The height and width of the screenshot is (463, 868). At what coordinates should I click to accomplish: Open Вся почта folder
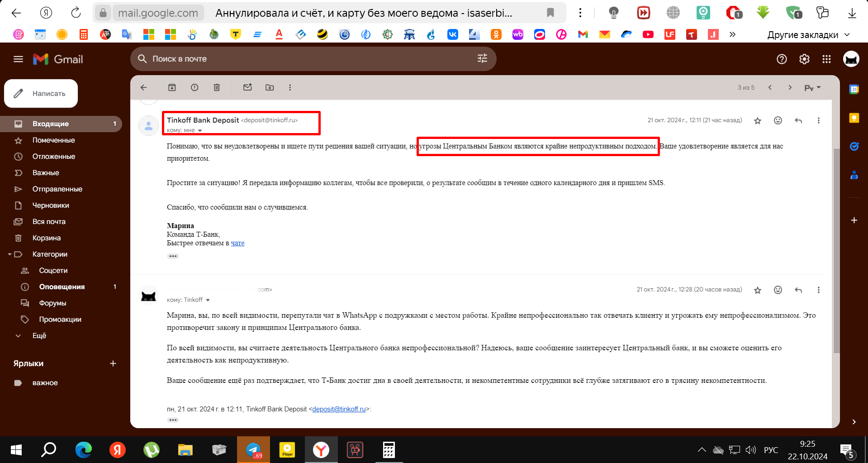pos(61,222)
